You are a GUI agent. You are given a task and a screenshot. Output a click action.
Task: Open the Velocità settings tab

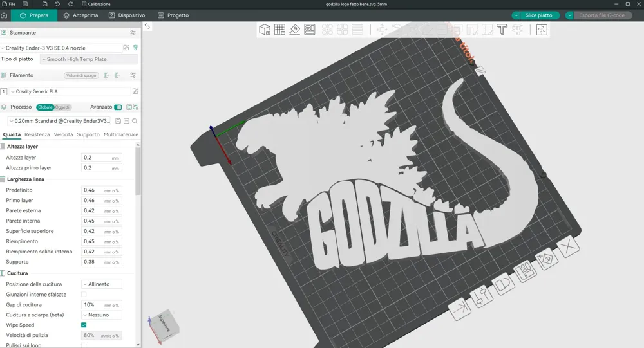tap(63, 134)
